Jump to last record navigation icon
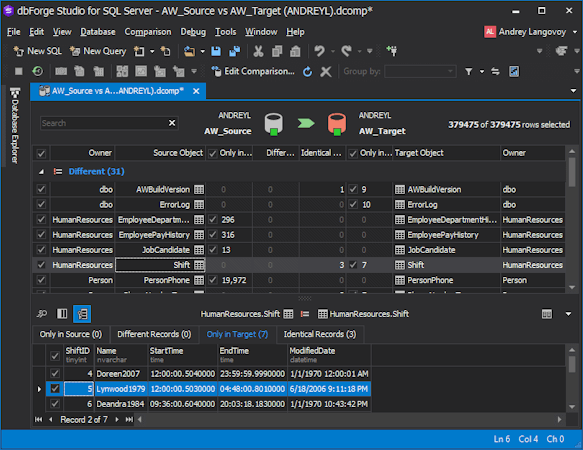Image resolution: width=583 pixels, height=450 pixels. pos(129,420)
